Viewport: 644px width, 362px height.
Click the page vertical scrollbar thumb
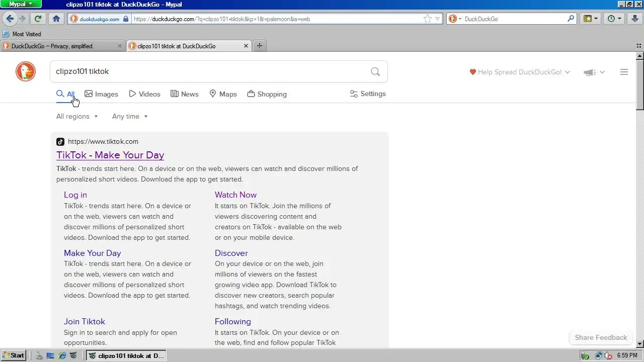pyautogui.click(x=640, y=84)
